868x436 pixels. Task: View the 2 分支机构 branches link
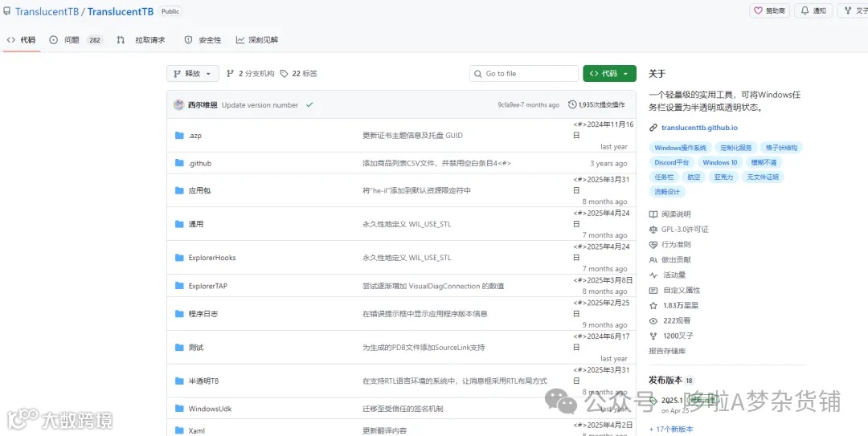click(x=250, y=74)
